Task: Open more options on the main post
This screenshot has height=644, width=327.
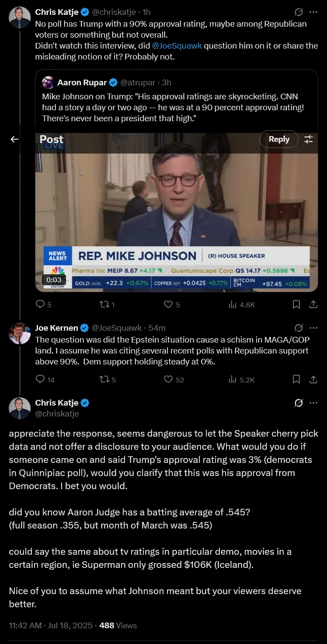Action: (x=313, y=402)
